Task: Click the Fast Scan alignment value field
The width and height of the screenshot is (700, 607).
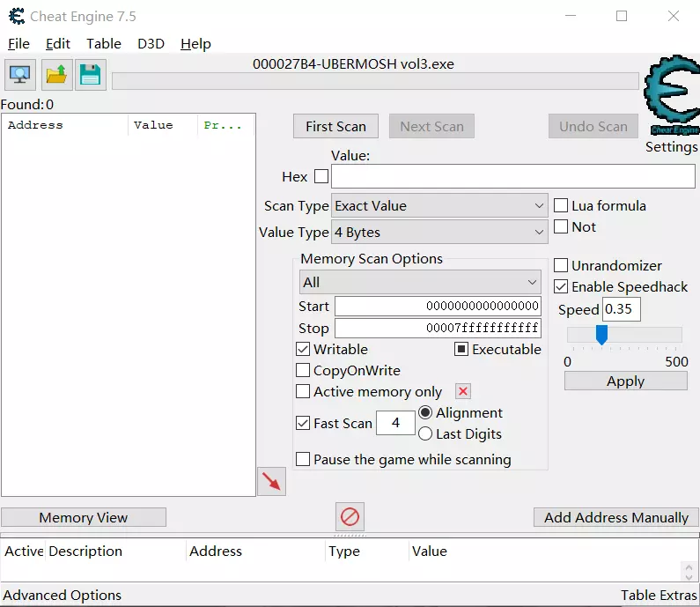Action: [x=395, y=423]
